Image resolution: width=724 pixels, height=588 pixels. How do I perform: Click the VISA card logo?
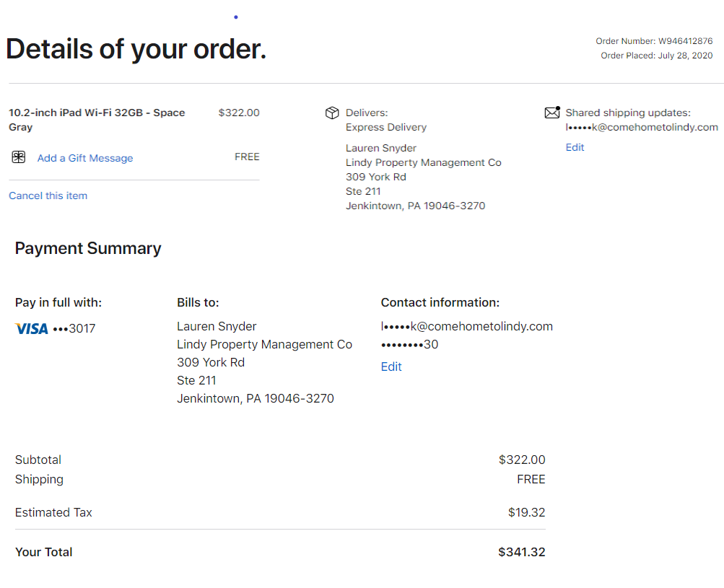pyautogui.click(x=31, y=329)
